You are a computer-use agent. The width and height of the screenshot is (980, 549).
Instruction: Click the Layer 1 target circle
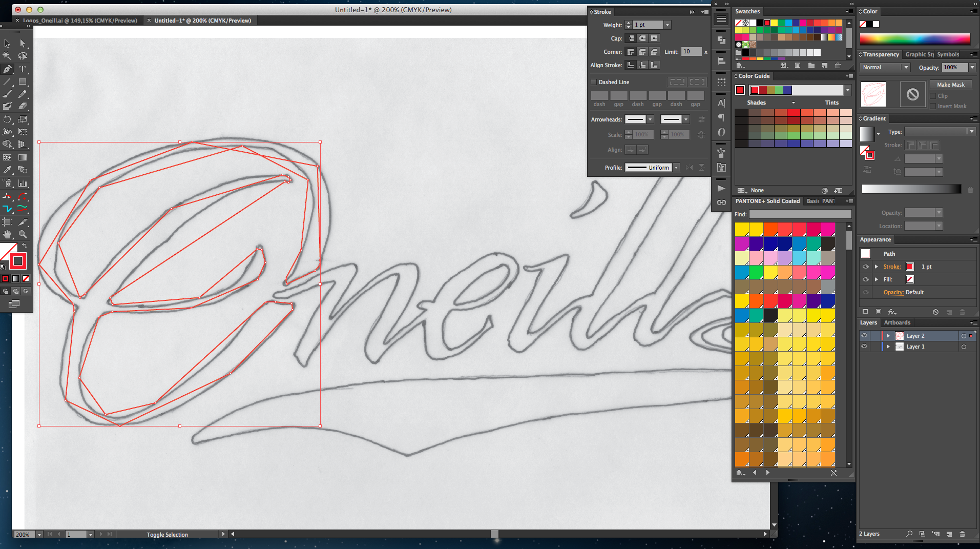click(x=964, y=347)
